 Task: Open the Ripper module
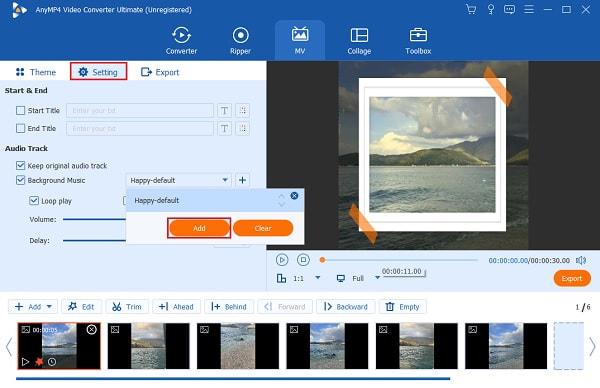pyautogui.click(x=240, y=41)
